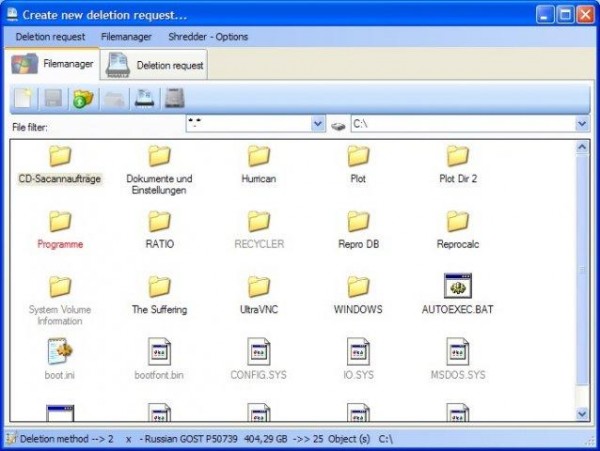Screen dimensions: 600x451
Task: Select The Suffering folder
Action: pyautogui.click(x=159, y=287)
